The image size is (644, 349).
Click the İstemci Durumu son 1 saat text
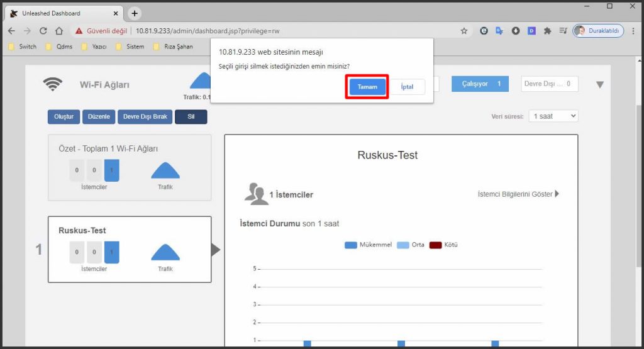pyautogui.click(x=289, y=224)
